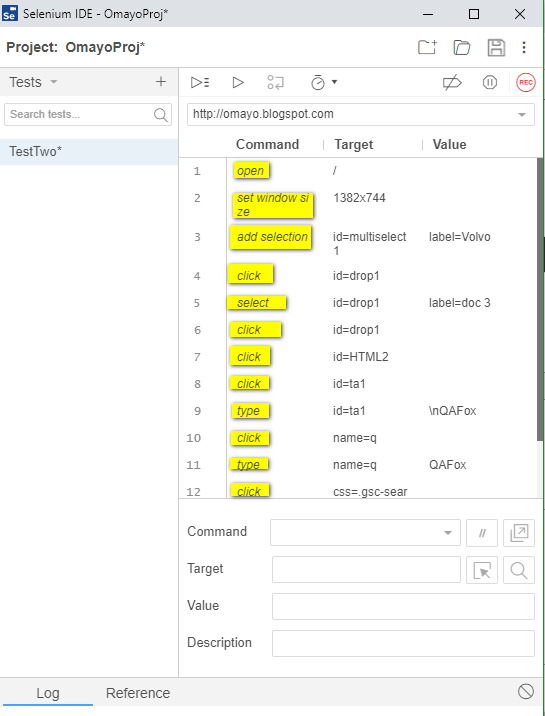Select the 'select' command in row 5
545x716 pixels.
click(x=257, y=303)
